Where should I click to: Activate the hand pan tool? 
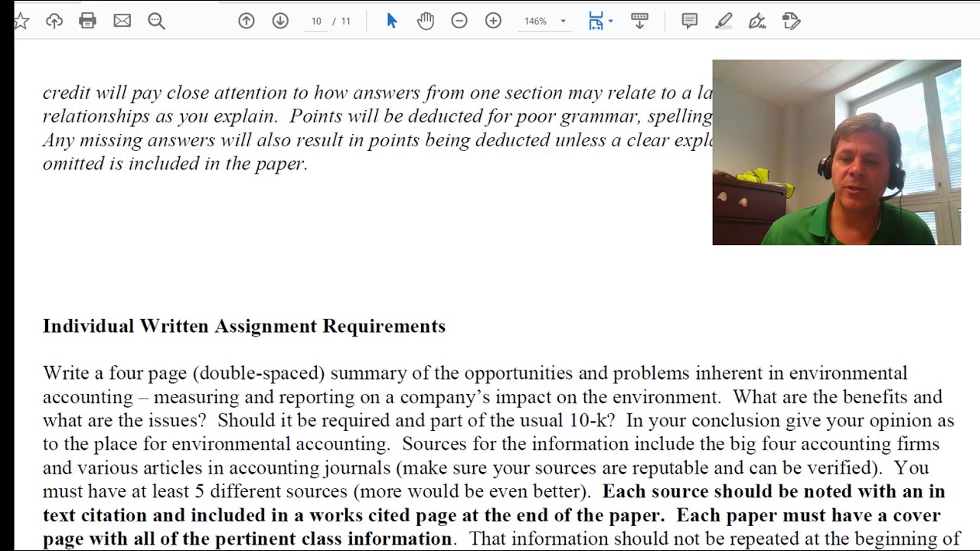(426, 21)
